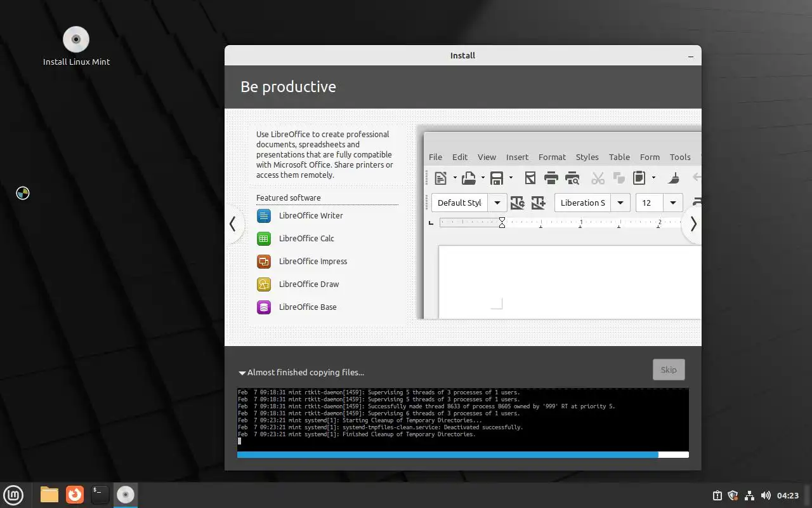Open the Open icon's dropdown arrow

(x=483, y=178)
